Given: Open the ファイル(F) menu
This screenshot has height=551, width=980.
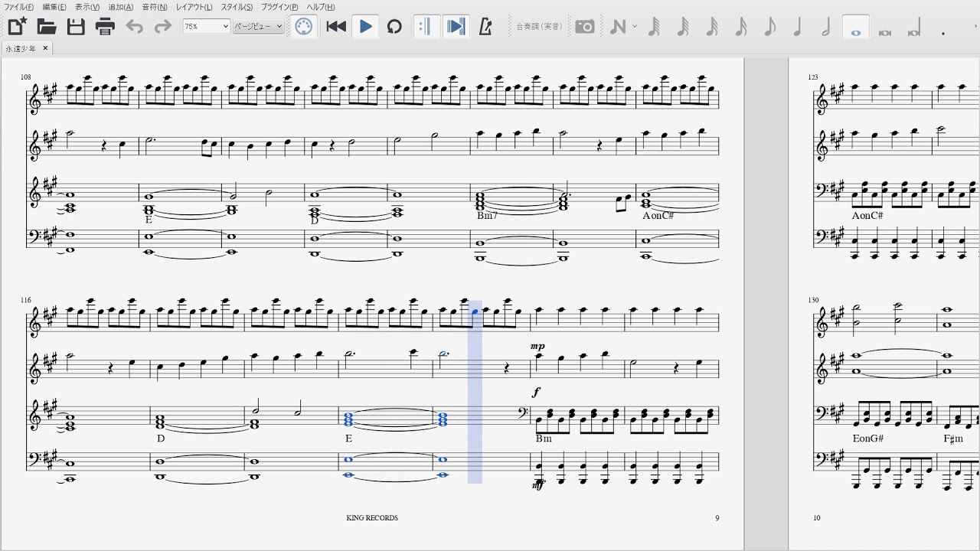Looking at the screenshot, I should pyautogui.click(x=18, y=7).
